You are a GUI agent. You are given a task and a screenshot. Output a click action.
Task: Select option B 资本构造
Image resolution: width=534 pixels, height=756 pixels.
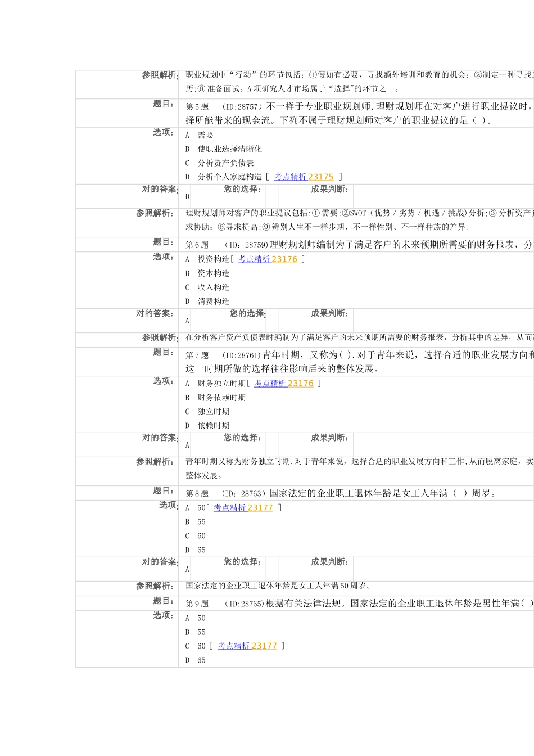(207, 273)
